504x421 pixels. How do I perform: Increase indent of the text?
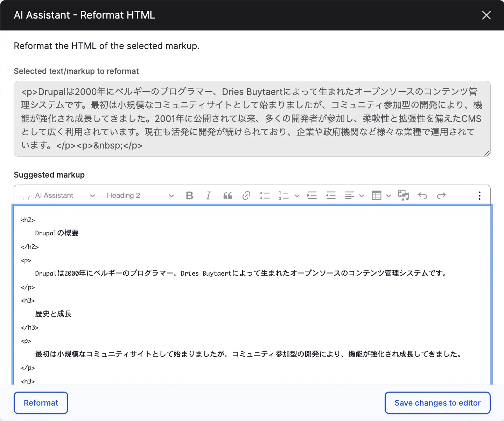(x=312, y=195)
